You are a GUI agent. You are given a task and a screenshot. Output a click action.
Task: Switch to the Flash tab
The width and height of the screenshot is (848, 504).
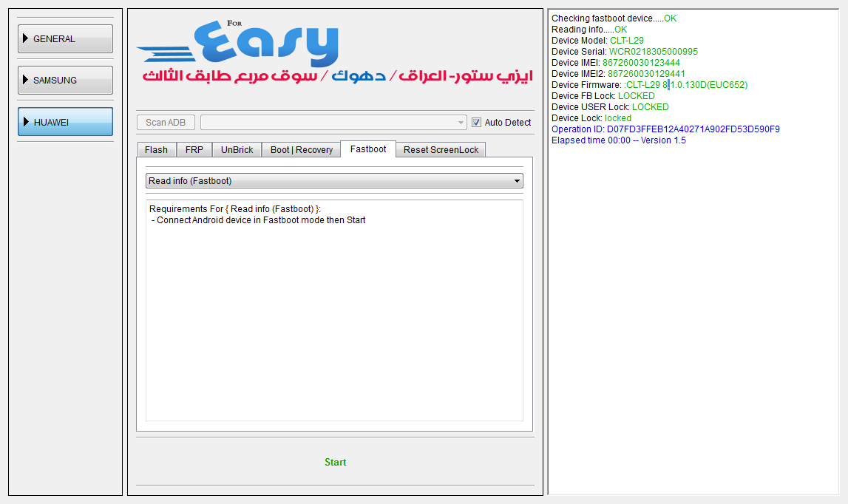[156, 150]
